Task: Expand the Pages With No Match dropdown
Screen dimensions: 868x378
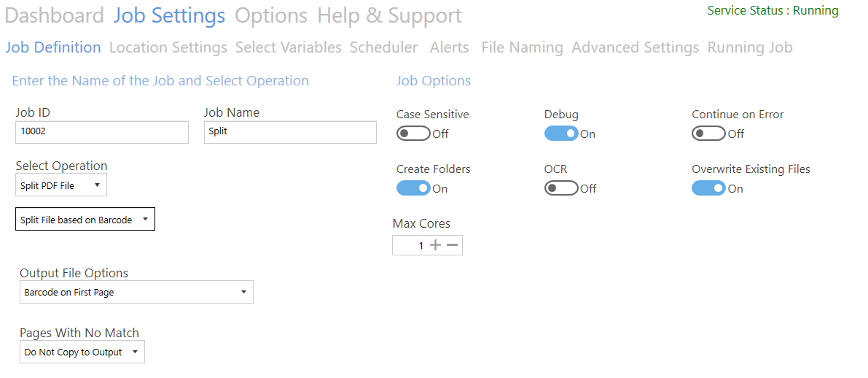Action: 82,352
